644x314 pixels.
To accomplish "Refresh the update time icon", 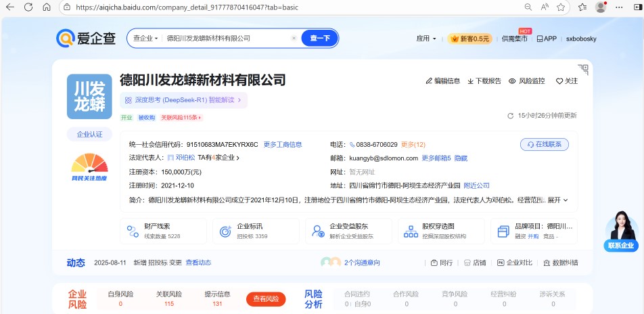I will tap(511, 116).
